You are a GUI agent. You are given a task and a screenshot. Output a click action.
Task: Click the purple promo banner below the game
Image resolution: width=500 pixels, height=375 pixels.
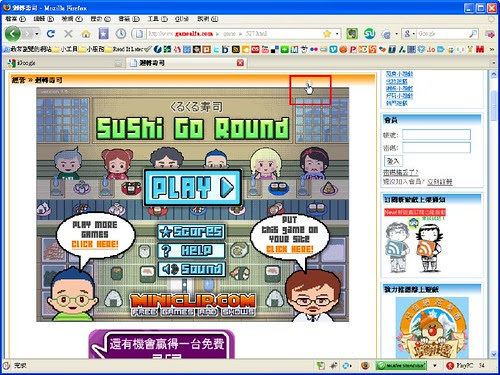coord(162,344)
